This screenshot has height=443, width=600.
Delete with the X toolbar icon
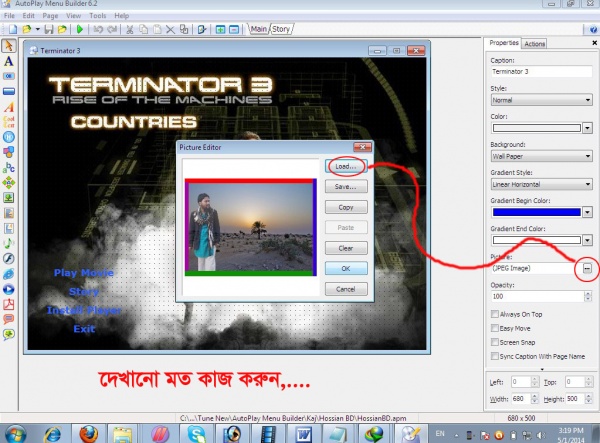[x=170, y=29]
